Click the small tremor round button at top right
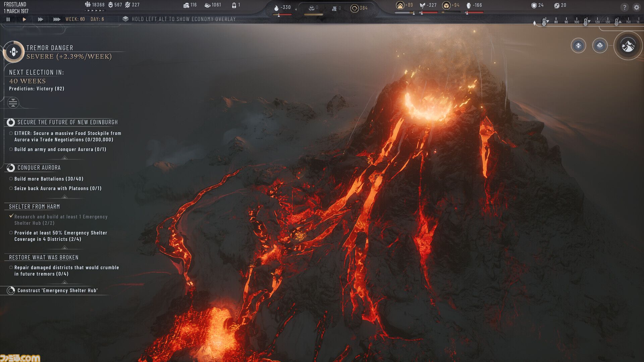Viewport: 644px width, 362px height. 578,45
